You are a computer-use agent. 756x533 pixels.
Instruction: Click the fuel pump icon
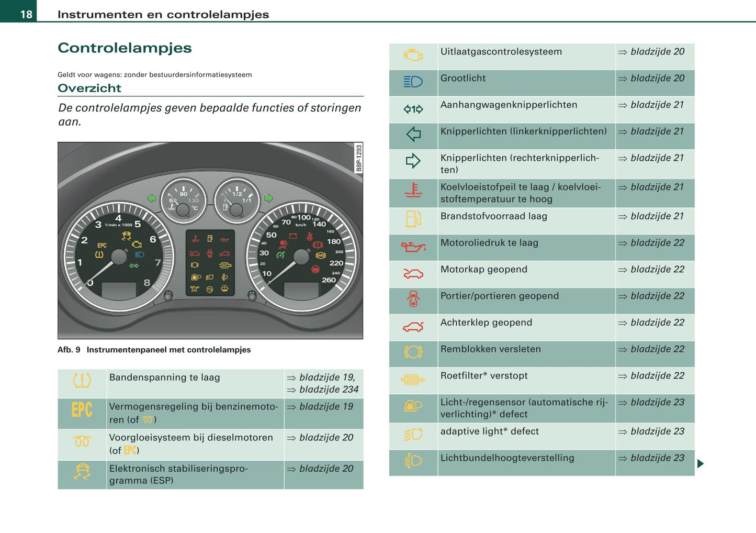[413, 219]
